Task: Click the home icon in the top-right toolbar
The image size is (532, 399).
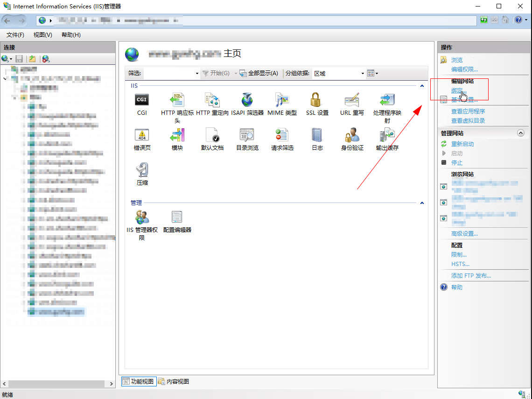Action: [x=505, y=20]
